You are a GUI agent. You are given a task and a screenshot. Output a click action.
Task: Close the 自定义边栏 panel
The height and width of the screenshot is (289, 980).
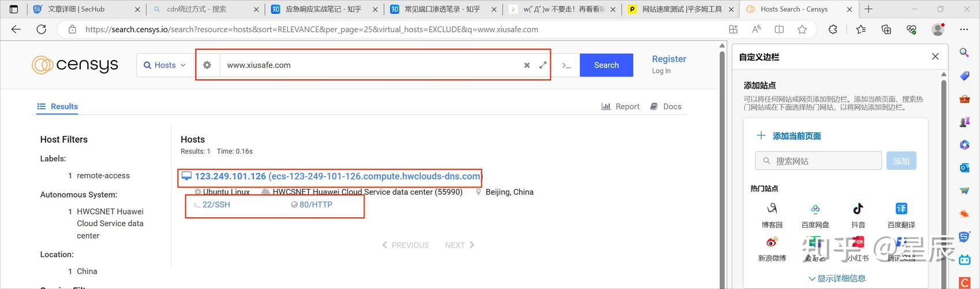click(x=936, y=56)
